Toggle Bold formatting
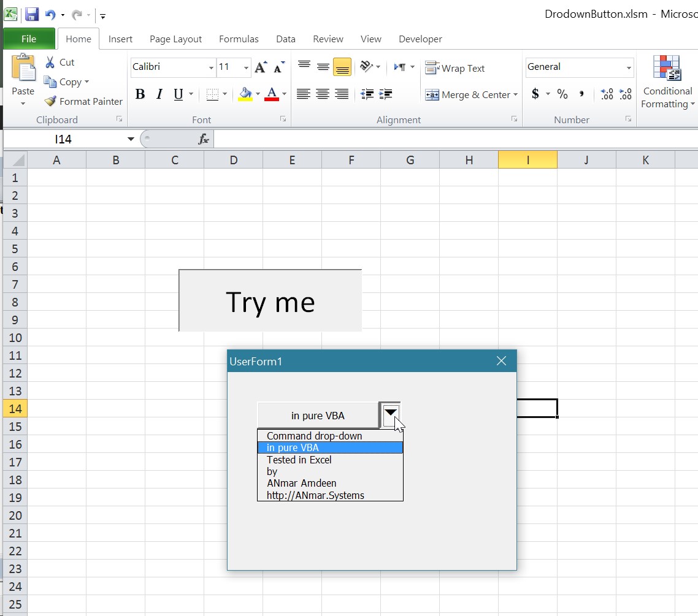698x616 pixels. pos(140,94)
